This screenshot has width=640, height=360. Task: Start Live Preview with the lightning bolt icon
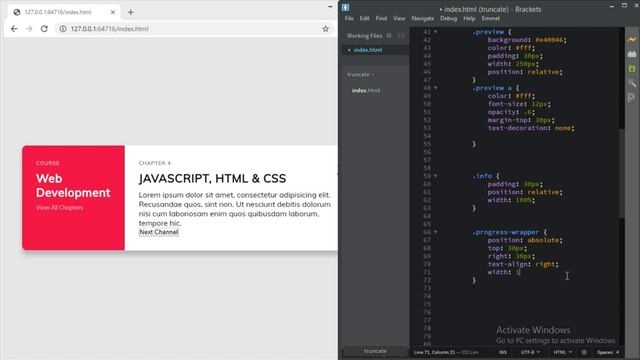632,40
